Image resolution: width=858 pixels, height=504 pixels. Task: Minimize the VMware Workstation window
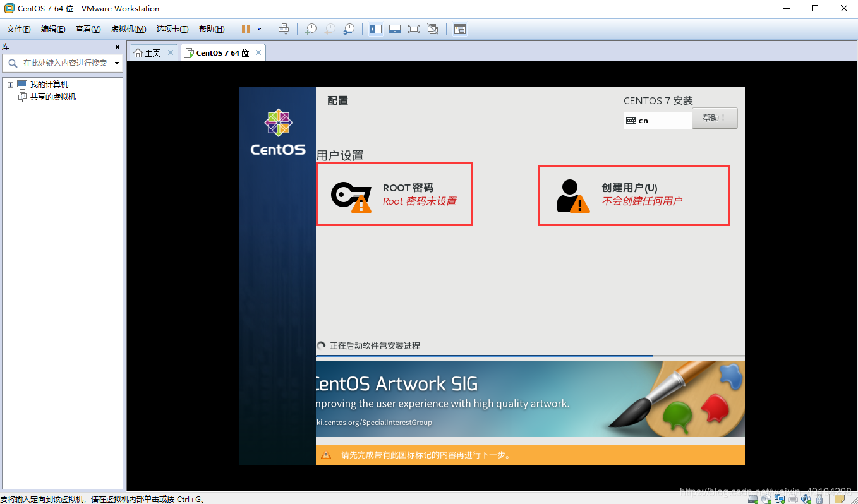pyautogui.click(x=786, y=8)
